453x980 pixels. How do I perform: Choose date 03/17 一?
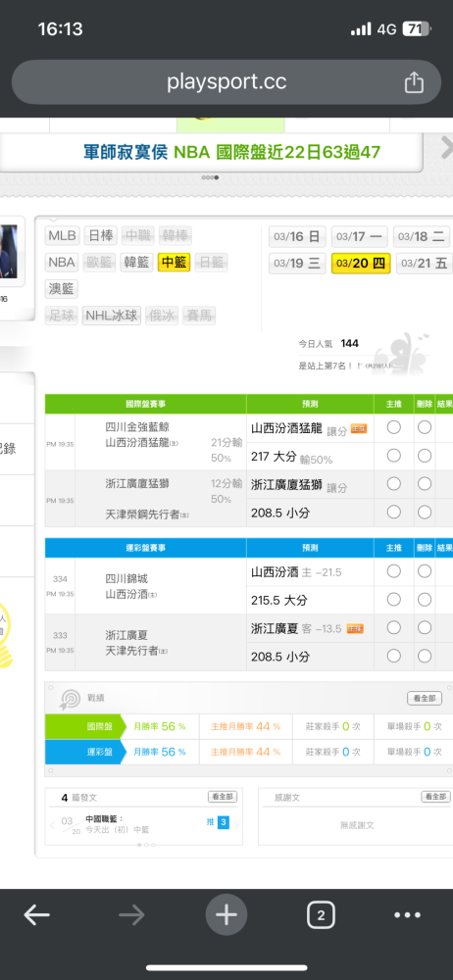359,236
